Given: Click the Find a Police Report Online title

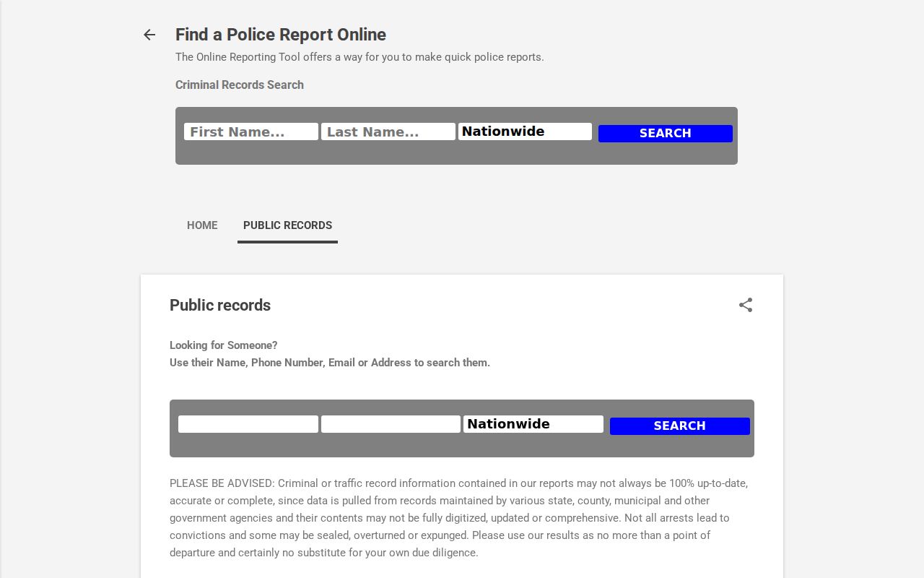Looking at the screenshot, I should pos(281,35).
